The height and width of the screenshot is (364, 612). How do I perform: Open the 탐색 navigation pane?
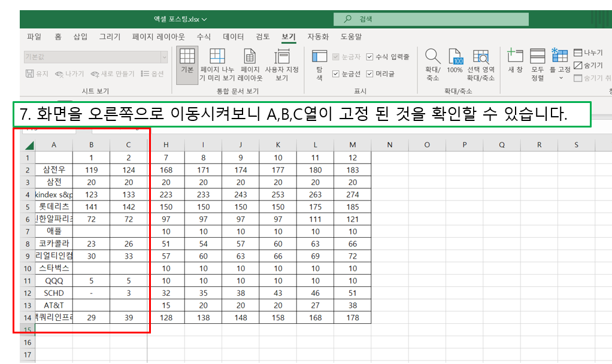pyautogui.click(x=319, y=65)
